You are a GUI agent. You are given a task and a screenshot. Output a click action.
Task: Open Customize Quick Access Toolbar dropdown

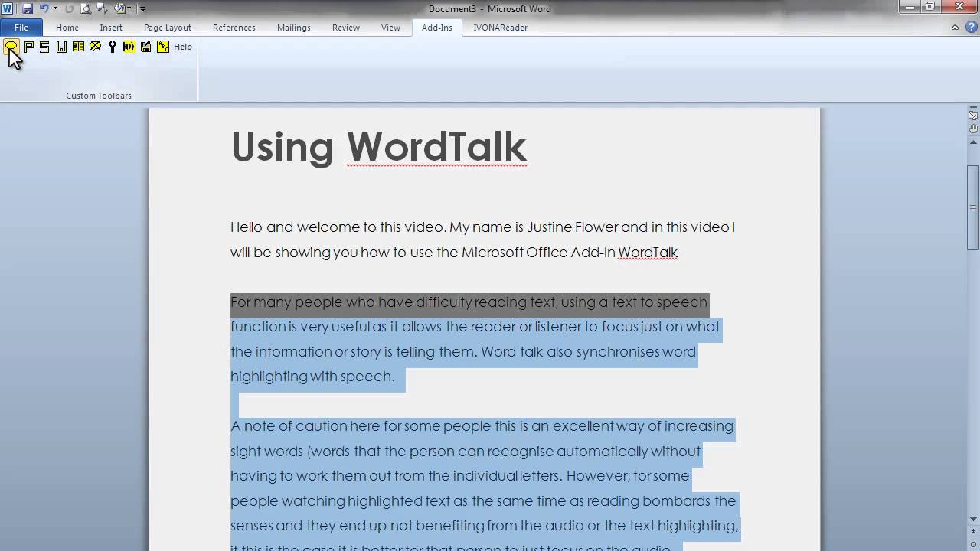pyautogui.click(x=142, y=9)
